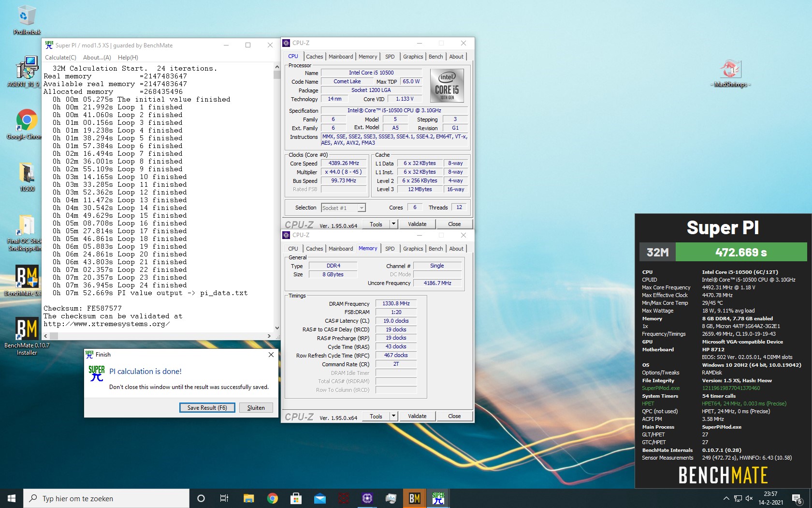Click the Core Speed 4389.26 MHz field
Image resolution: width=812 pixels, height=508 pixels.
point(344,164)
